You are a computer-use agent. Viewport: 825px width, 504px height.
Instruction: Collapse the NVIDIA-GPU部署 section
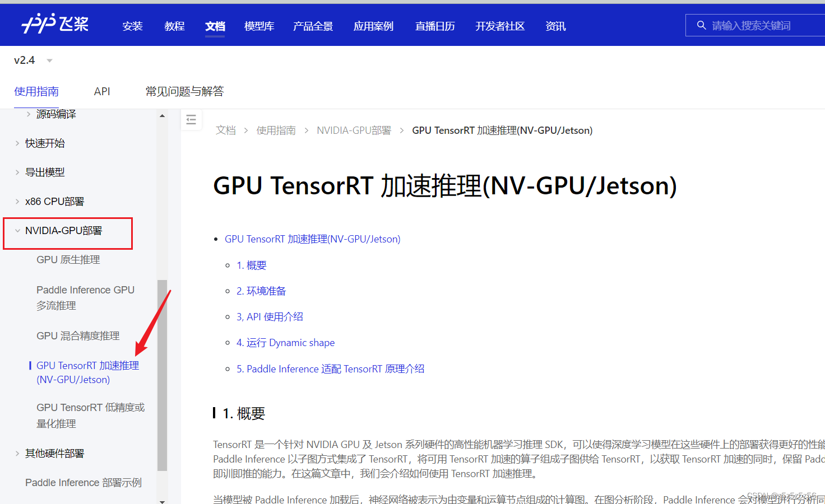click(17, 231)
